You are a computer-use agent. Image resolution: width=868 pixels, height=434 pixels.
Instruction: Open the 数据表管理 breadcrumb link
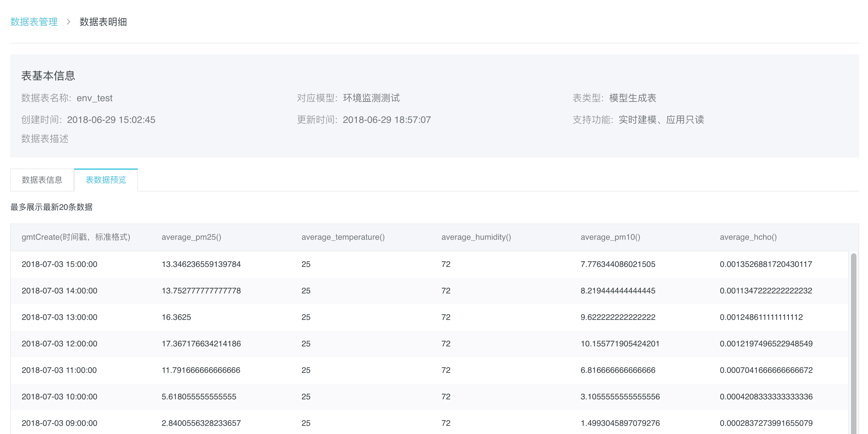tap(34, 22)
